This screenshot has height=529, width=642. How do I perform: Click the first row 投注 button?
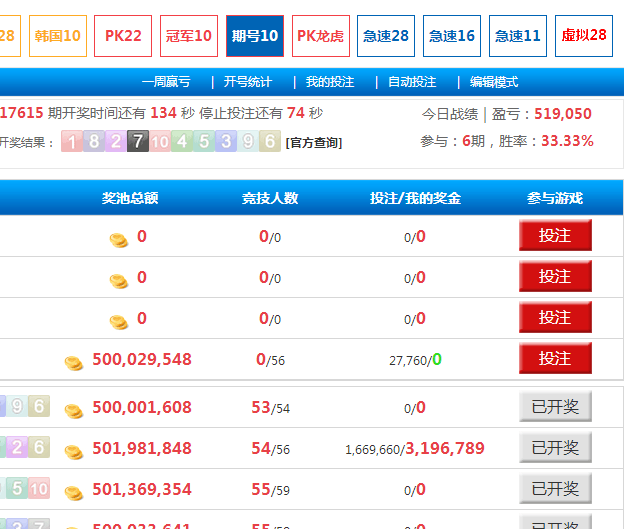tap(555, 235)
